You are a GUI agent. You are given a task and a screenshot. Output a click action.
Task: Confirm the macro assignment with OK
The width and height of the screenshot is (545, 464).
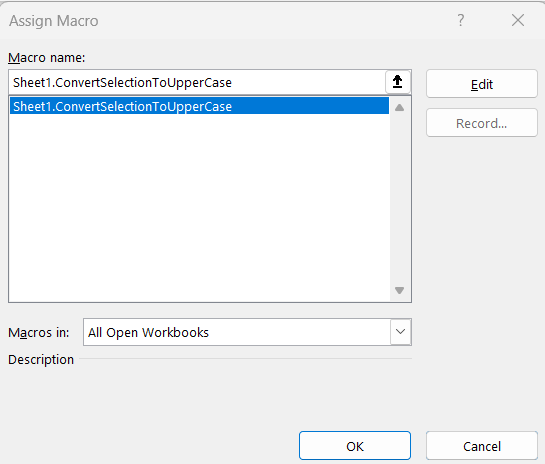pos(355,446)
